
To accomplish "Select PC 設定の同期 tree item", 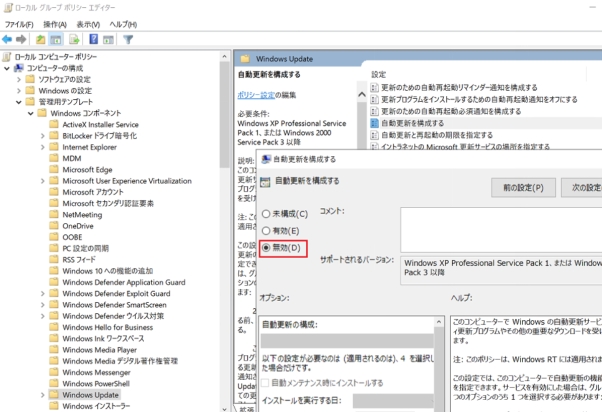I will tap(86, 248).
